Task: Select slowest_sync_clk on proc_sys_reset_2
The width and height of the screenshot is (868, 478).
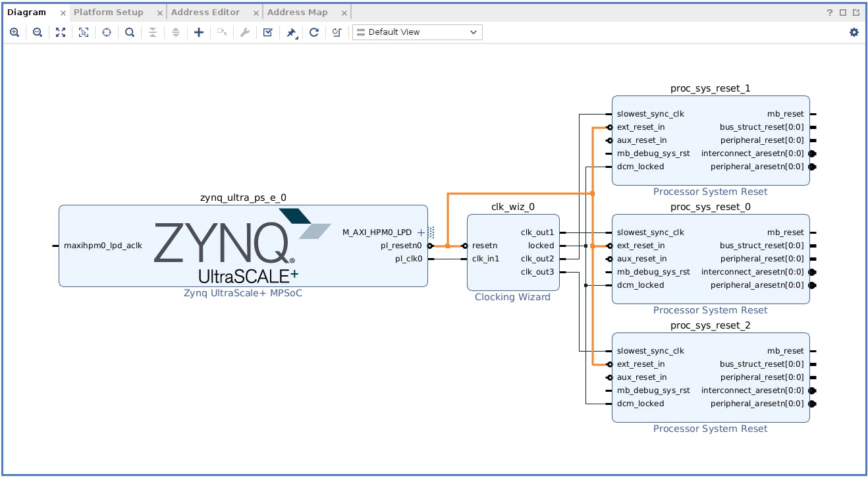Action: point(651,351)
